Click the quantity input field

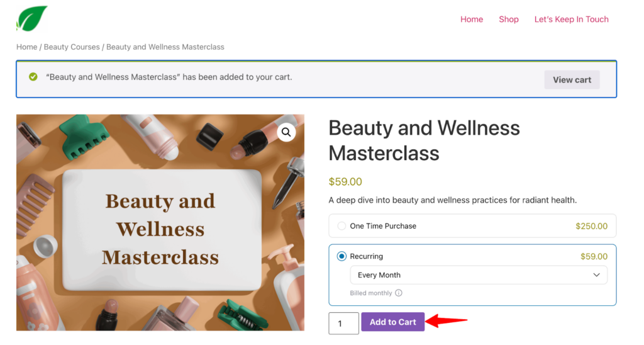343,323
